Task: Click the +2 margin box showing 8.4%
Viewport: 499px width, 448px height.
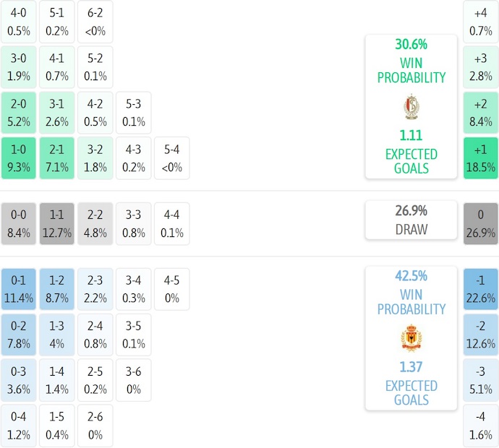Action: [480, 113]
